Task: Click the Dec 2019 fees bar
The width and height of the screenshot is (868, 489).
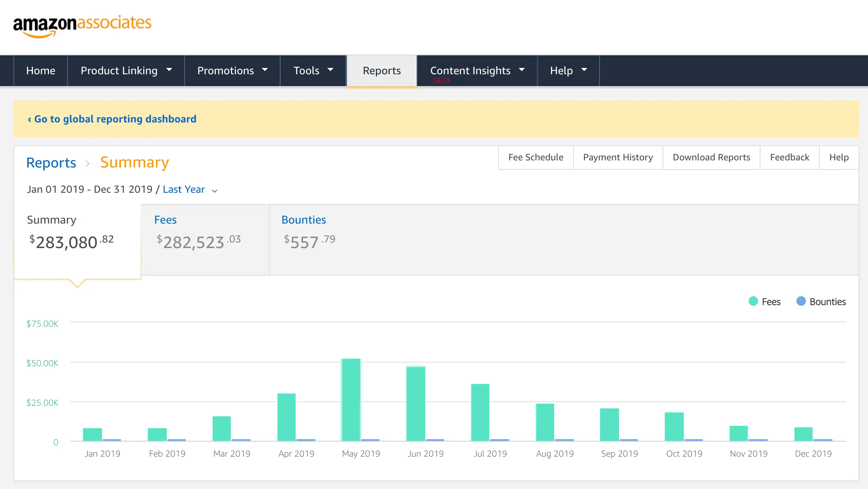Action: 804,434
